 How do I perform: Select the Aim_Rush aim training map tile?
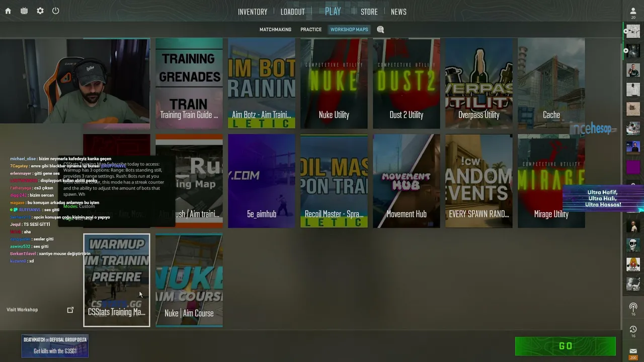189,181
